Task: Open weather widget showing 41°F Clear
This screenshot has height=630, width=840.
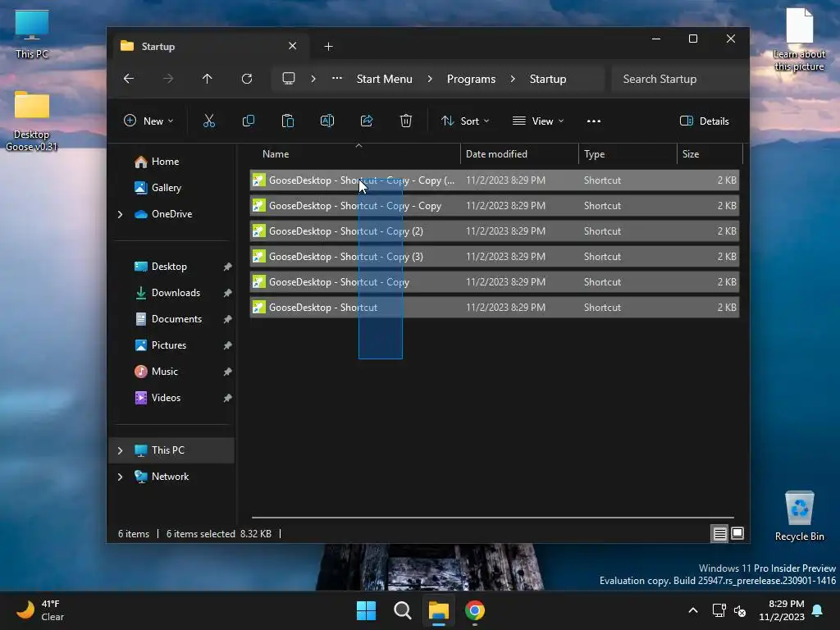Action: coord(41,610)
